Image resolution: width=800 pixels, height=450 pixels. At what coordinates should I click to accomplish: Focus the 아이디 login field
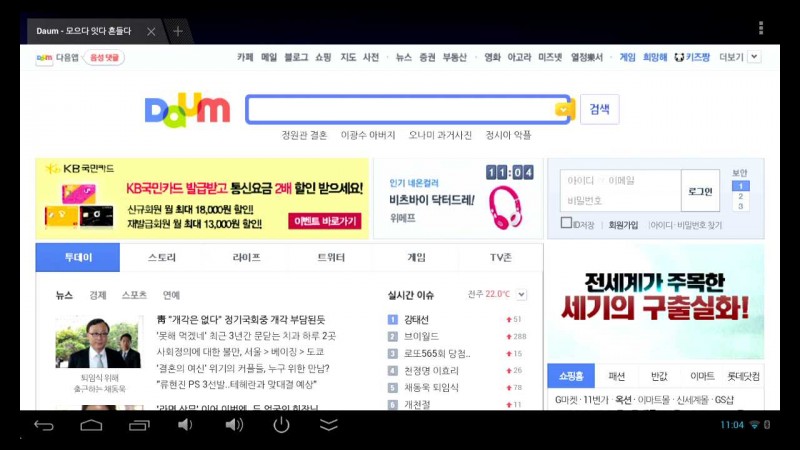(620, 181)
